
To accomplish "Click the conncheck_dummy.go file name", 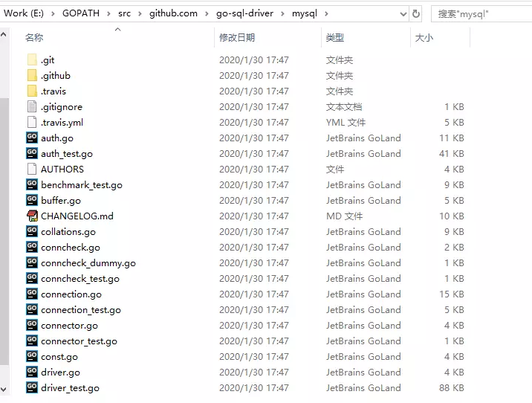I will click(88, 263).
